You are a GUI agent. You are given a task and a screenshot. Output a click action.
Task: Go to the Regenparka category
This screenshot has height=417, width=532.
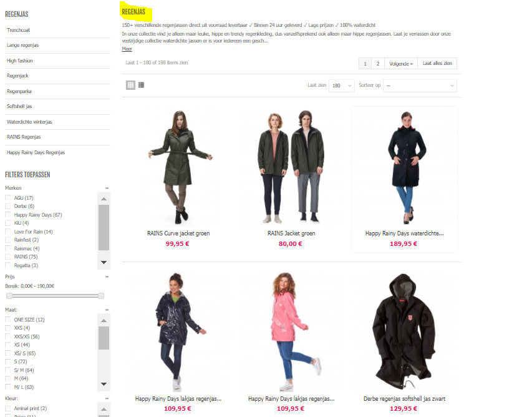tap(19, 91)
